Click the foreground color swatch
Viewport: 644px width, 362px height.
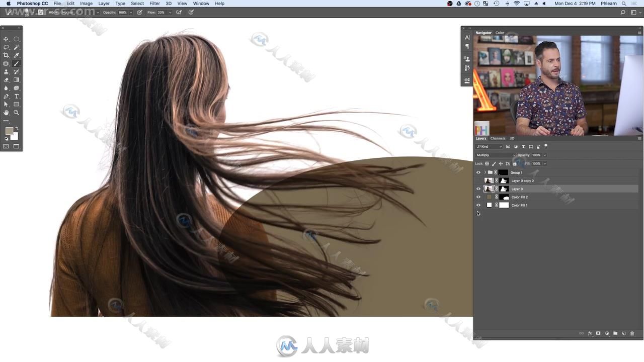(x=9, y=131)
